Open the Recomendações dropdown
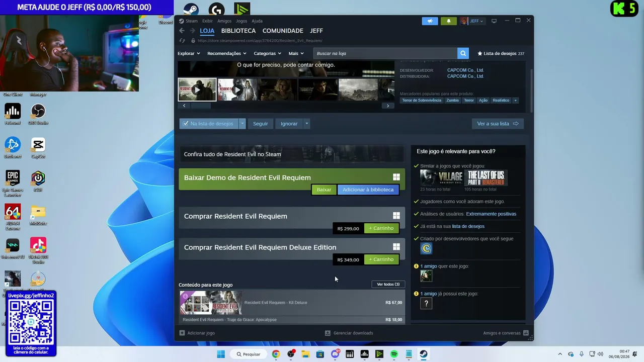The width and height of the screenshot is (644, 362). click(x=227, y=53)
